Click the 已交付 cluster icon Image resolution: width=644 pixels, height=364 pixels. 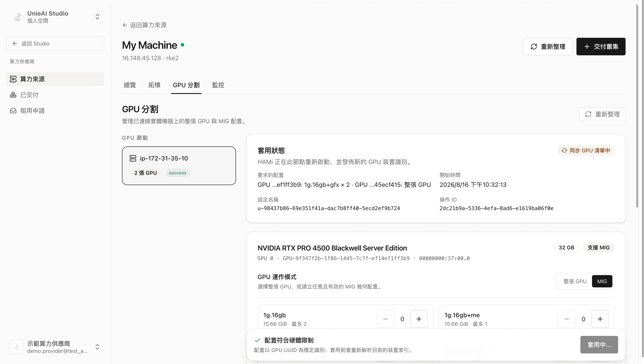click(13, 95)
